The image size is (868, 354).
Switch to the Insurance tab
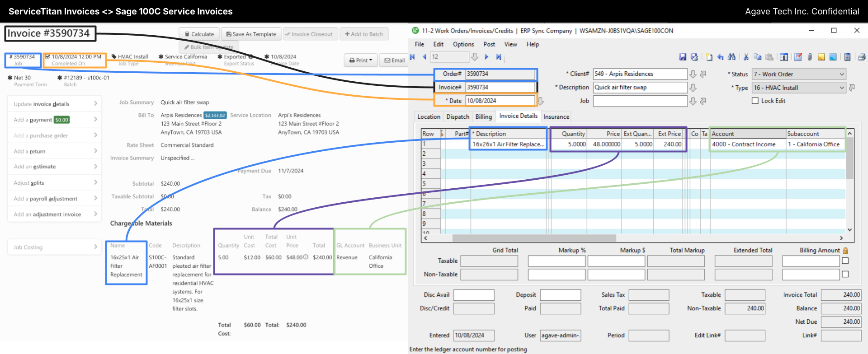tap(556, 117)
